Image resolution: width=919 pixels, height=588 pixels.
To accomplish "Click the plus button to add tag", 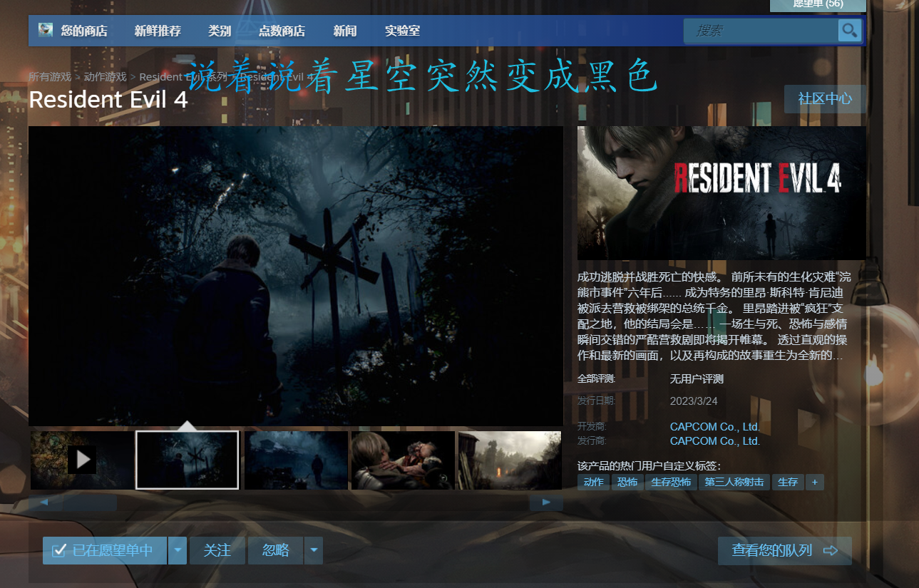I will (x=815, y=483).
